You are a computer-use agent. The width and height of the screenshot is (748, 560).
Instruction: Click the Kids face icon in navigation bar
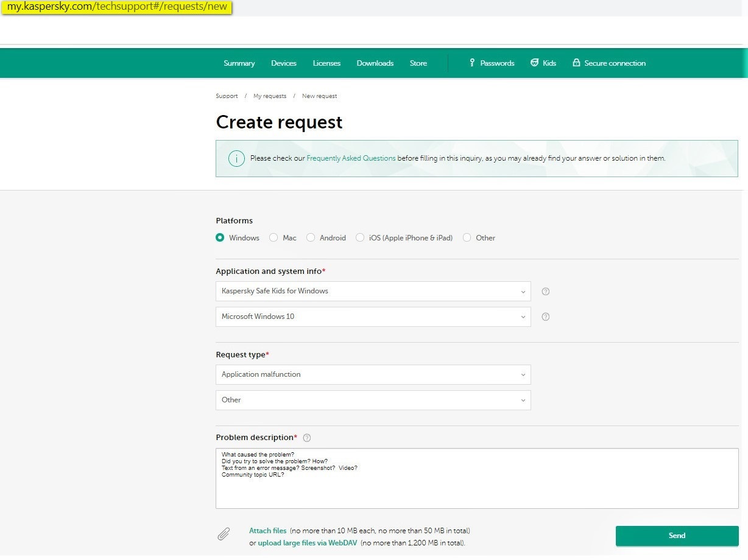click(x=535, y=63)
